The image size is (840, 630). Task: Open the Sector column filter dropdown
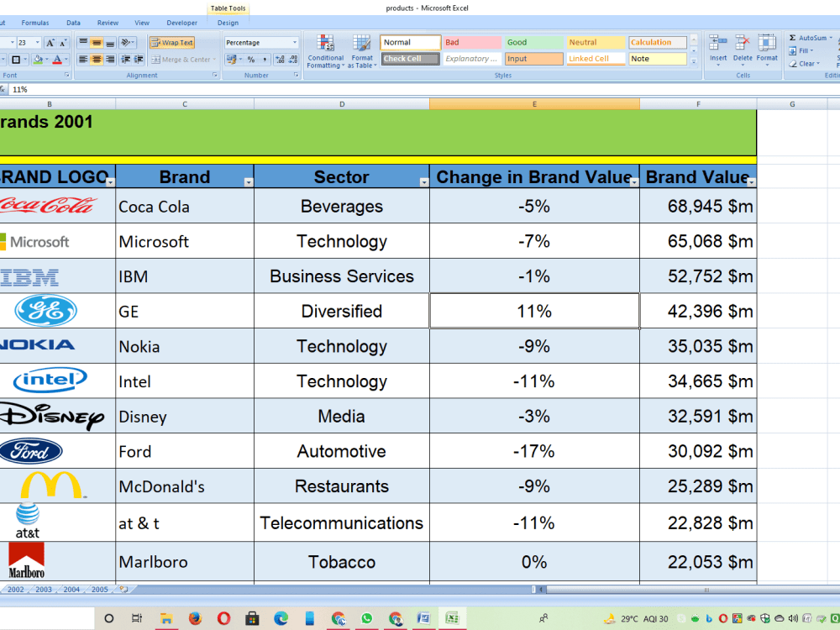click(x=423, y=182)
